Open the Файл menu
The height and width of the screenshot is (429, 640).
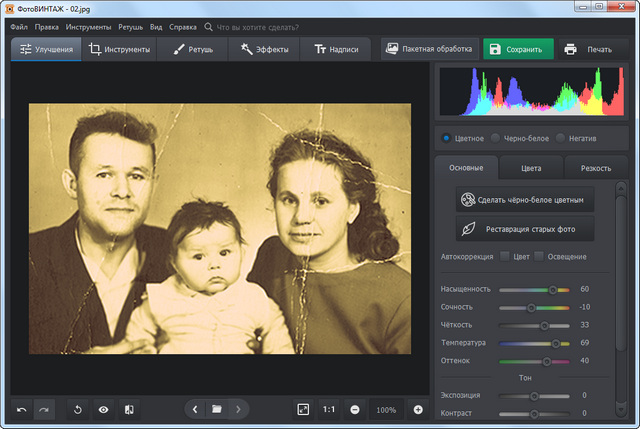[19, 27]
